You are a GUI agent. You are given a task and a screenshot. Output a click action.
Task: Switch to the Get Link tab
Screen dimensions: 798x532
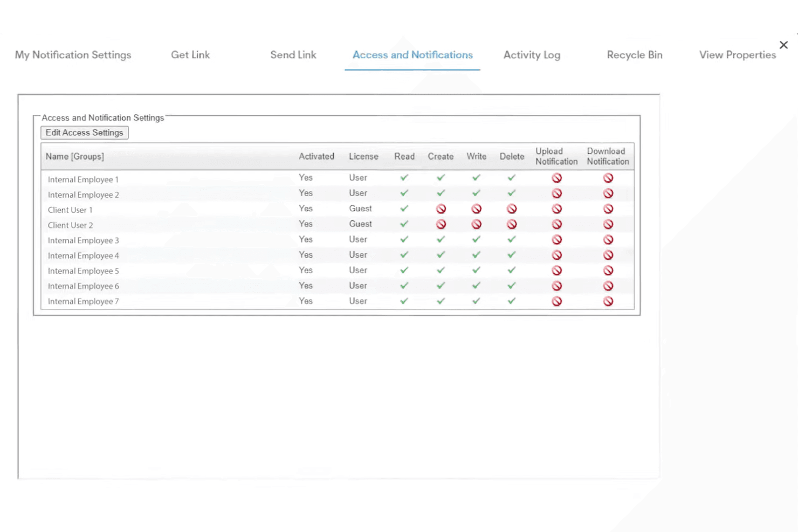pos(190,55)
